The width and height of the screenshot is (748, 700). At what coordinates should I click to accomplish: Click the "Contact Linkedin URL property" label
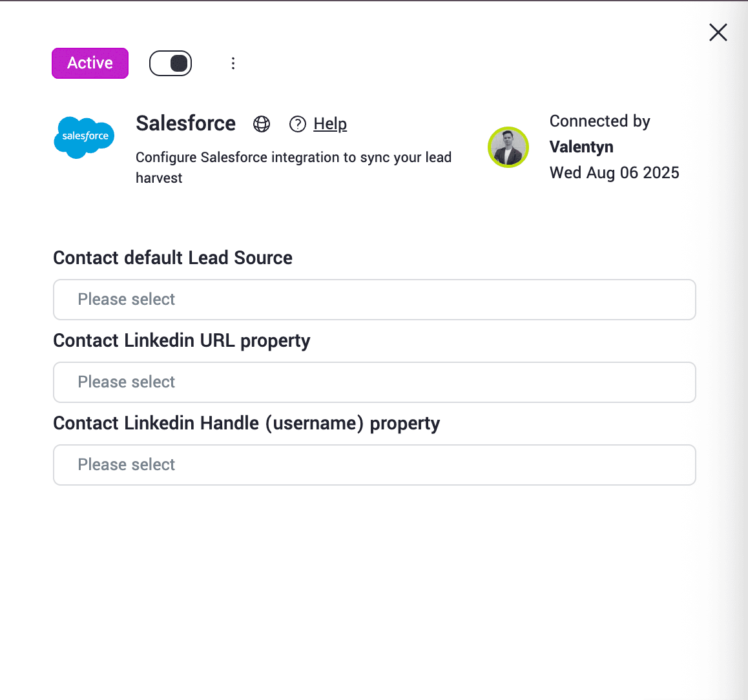pyautogui.click(x=182, y=340)
